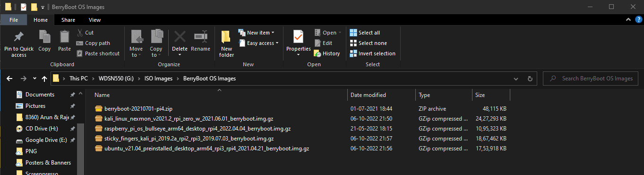
Task: Open the Help question mark icon
Action: click(639, 20)
